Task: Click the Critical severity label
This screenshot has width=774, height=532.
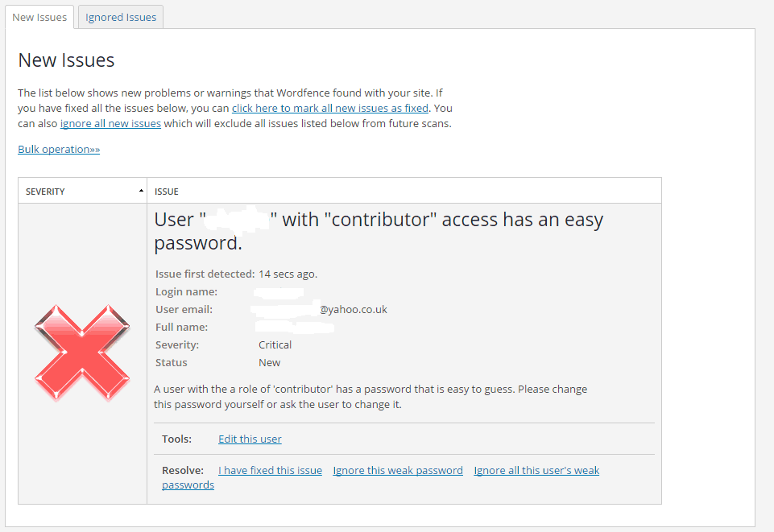Action: pos(275,344)
